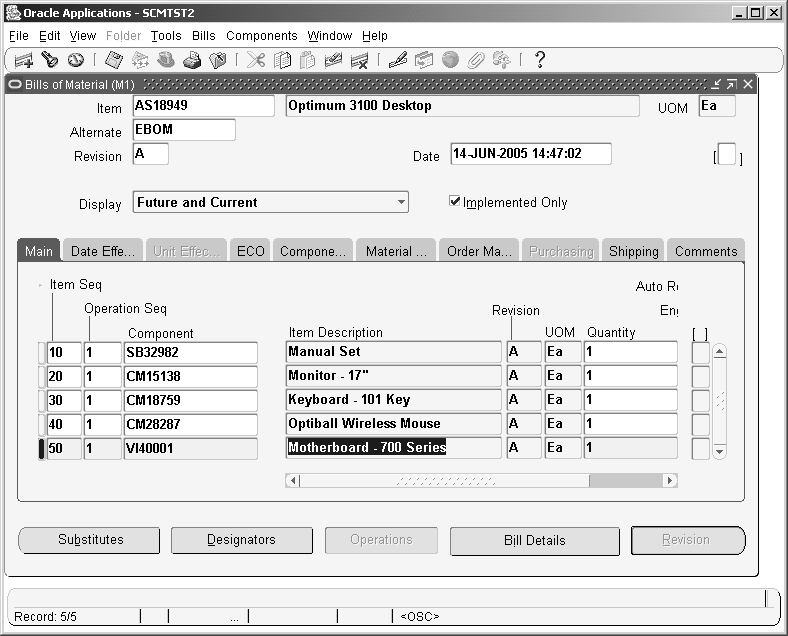This screenshot has height=636, width=788.
Task: Open the Components menu
Action: [x=261, y=36]
